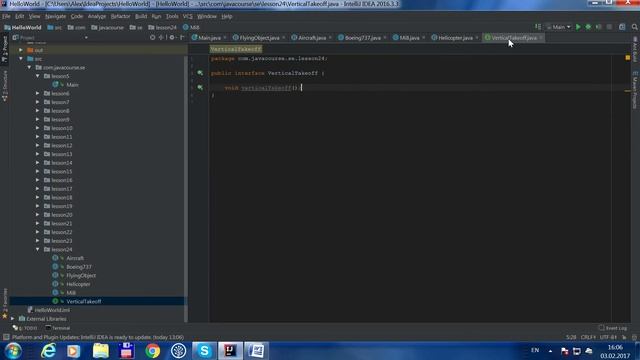Select FlyingObject in project tree
This screenshot has height=360, width=640.
click(x=81, y=276)
